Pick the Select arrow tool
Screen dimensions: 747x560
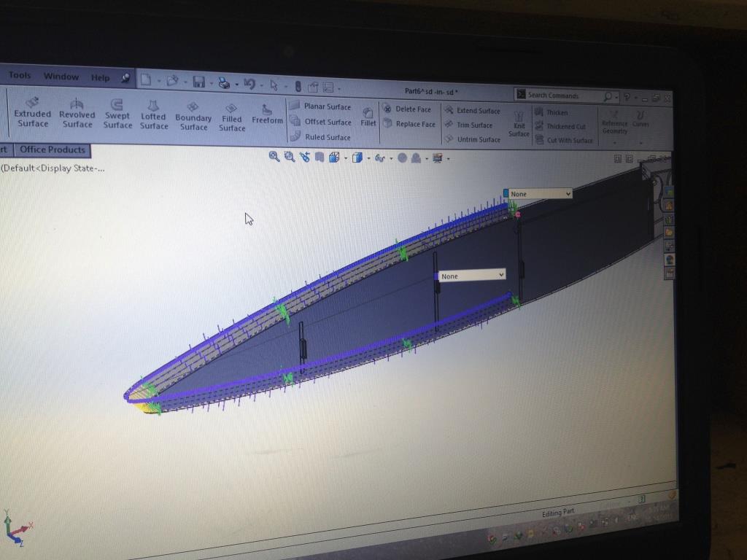pos(274,85)
